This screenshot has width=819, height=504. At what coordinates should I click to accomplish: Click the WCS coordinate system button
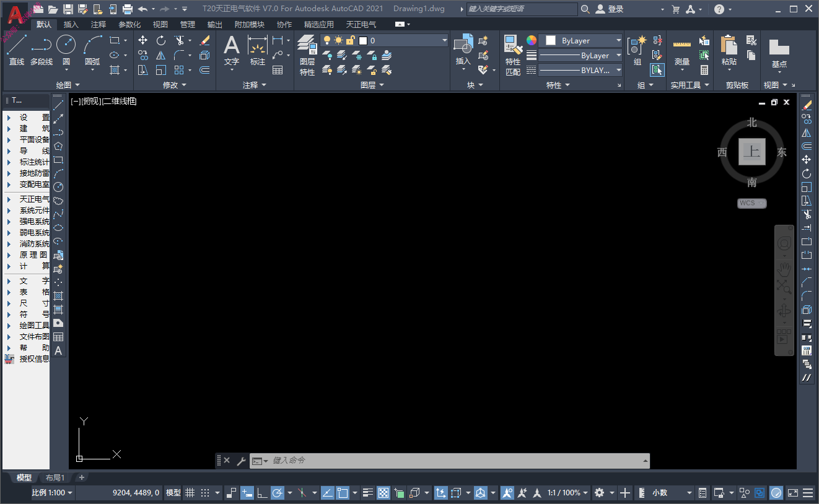pos(751,203)
